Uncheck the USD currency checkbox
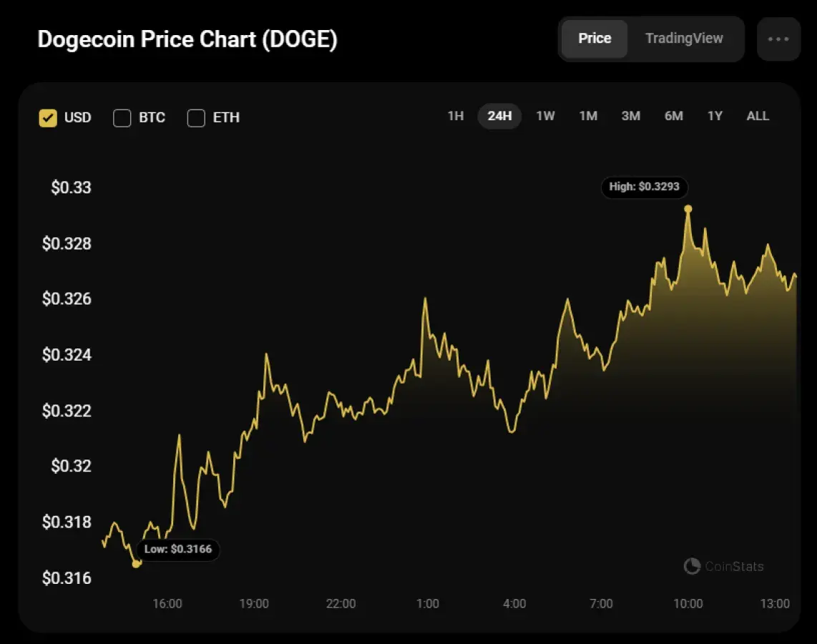Image resolution: width=817 pixels, height=644 pixels. pyautogui.click(x=48, y=117)
